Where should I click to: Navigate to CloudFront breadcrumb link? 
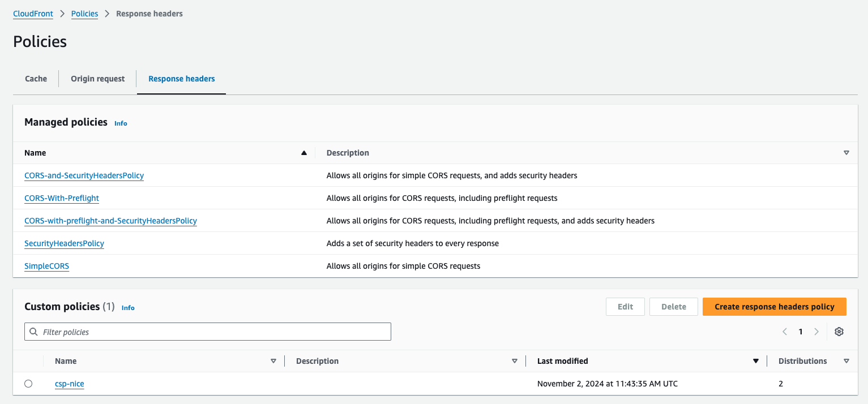pos(33,14)
